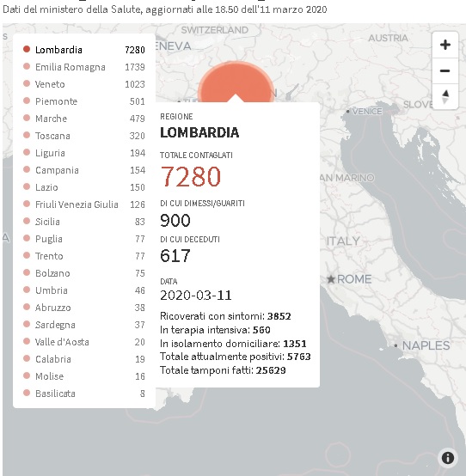Open map attribution info icon
The height and width of the screenshot is (476, 466).
point(448,458)
